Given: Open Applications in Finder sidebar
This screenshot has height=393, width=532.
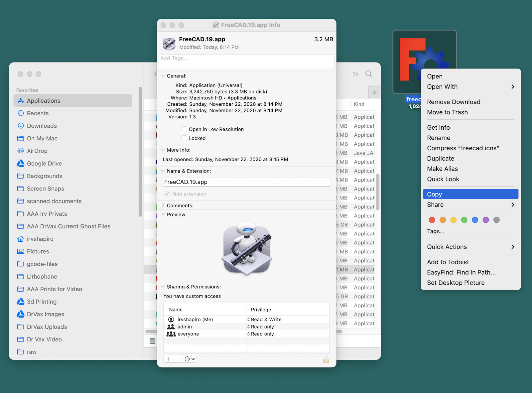Looking at the screenshot, I should (73, 100).
